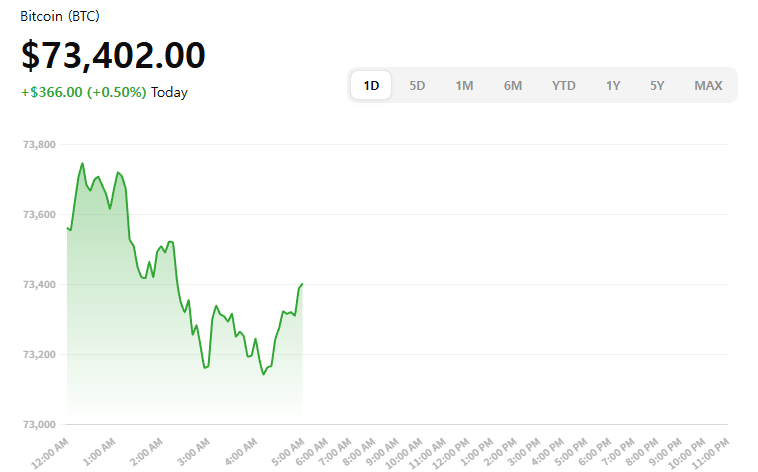Switch to the 1M time range
758x472 pixels.
click(x=464, y=86)
